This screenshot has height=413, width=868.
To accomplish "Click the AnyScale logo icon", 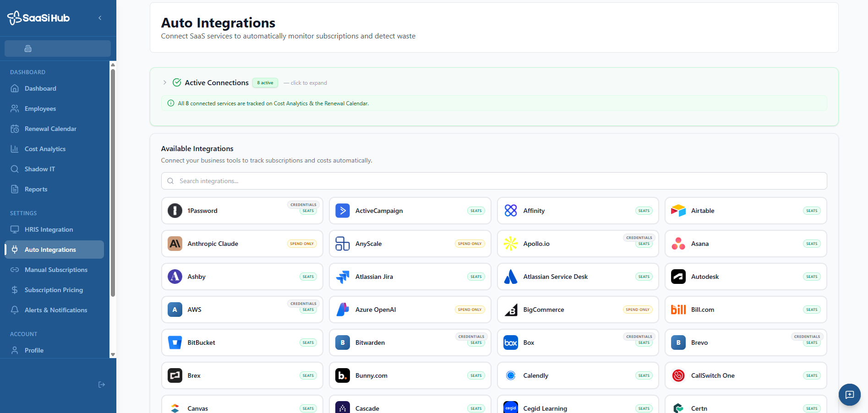I will click(x=343, y=244).
